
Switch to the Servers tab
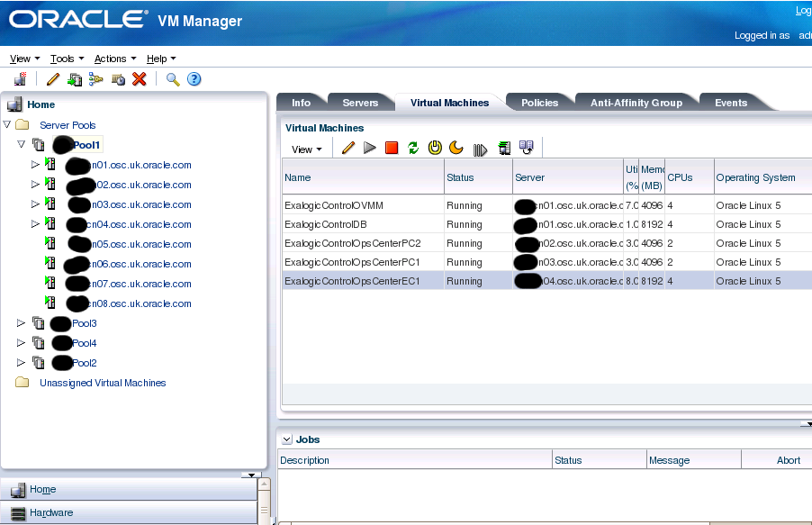pos(360,102)
